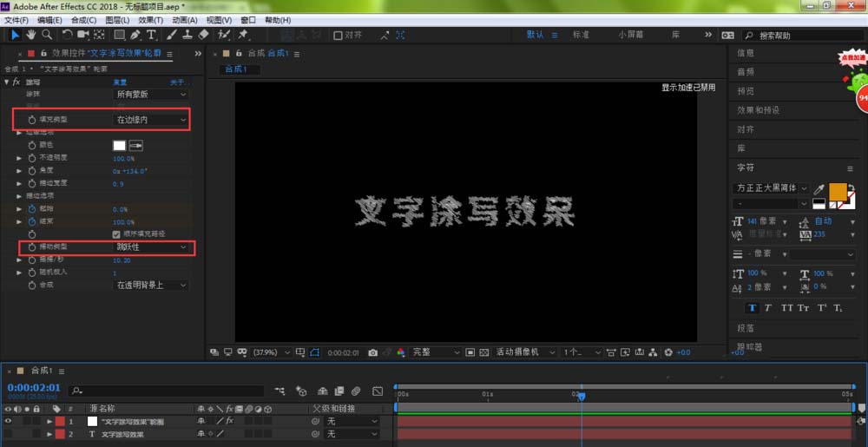
Task: Click the Graph Editor icon in timeline
Action: [x=378, y=391]
